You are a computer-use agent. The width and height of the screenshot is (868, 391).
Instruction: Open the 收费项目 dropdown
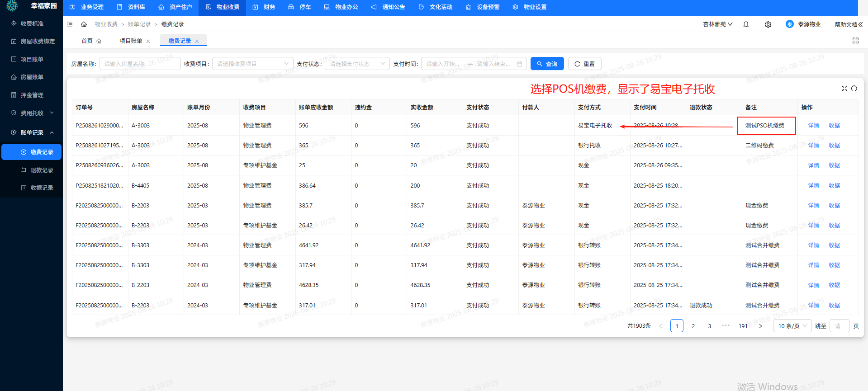click(x=252, y=64)
